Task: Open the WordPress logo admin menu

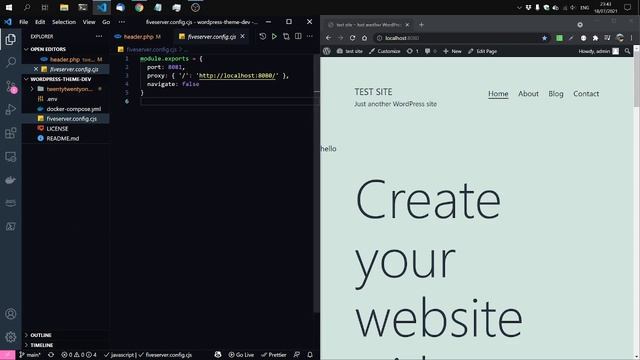Action: [327, 51]
